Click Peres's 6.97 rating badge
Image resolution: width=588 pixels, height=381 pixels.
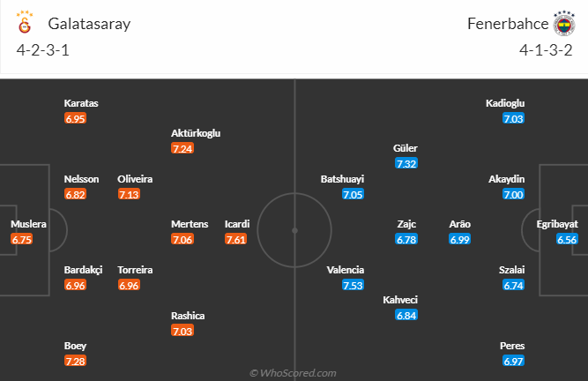(x=513, y=362)
